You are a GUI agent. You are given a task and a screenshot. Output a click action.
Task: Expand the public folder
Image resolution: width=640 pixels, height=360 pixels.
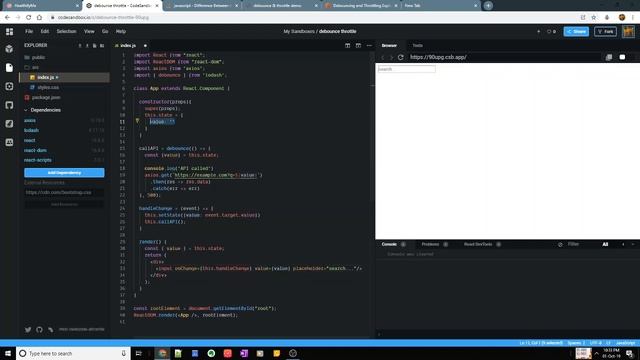(x=38, y=58)
